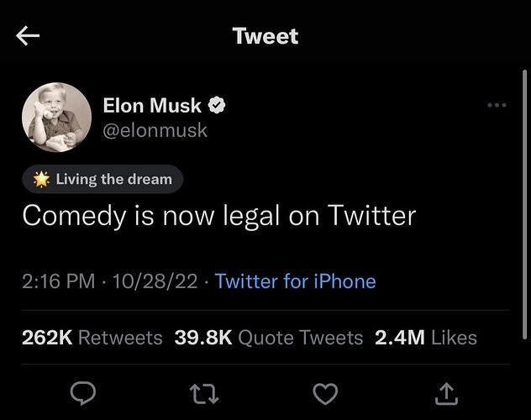Tap the share upload icon
This screenshot has width=531, height=420.
(x=448, y=392)
